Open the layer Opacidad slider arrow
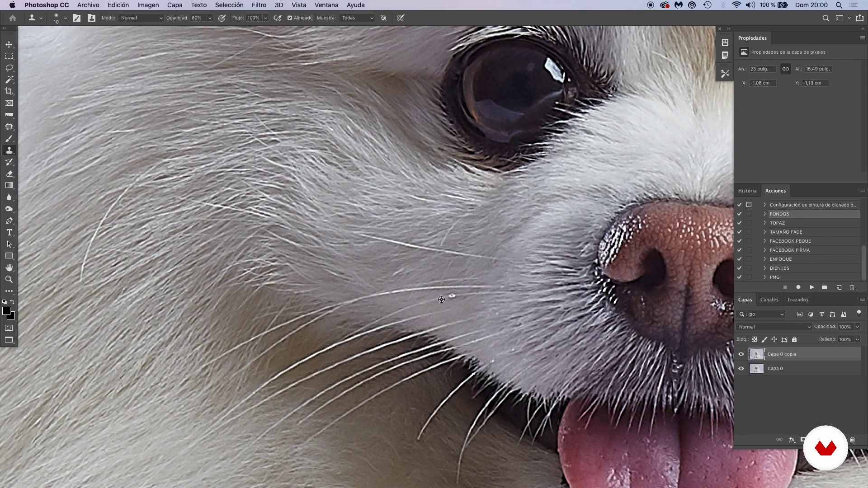 coord(857,327)
